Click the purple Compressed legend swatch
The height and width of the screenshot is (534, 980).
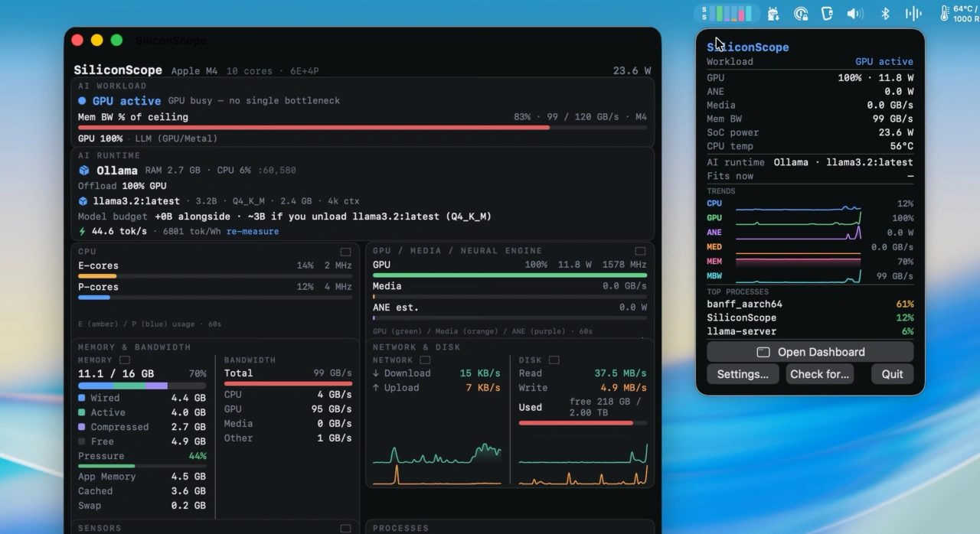click(x=82, y=427)
